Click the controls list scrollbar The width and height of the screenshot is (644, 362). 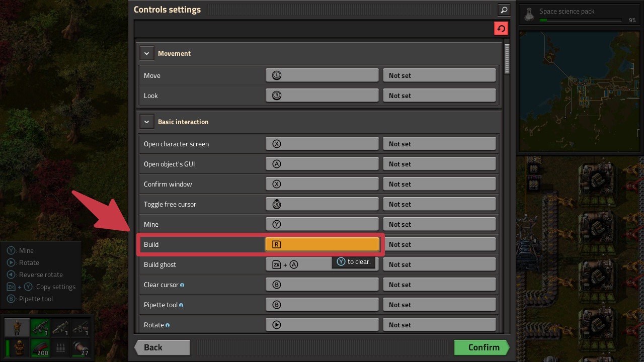pos(507,59)
